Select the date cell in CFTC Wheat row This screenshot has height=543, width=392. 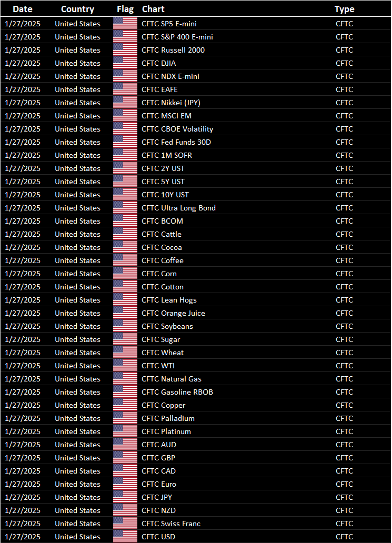pyautogui.click(x=23, y=353)
